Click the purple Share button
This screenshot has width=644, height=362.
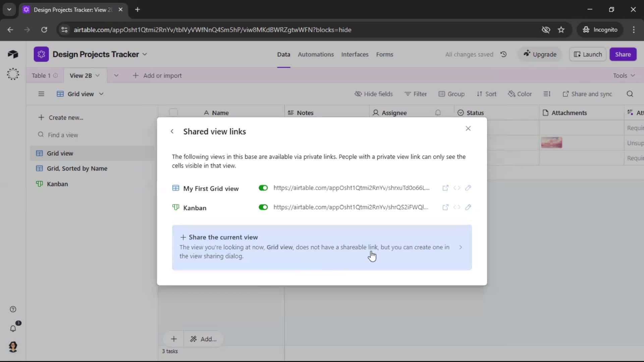(x=623, y=54)
